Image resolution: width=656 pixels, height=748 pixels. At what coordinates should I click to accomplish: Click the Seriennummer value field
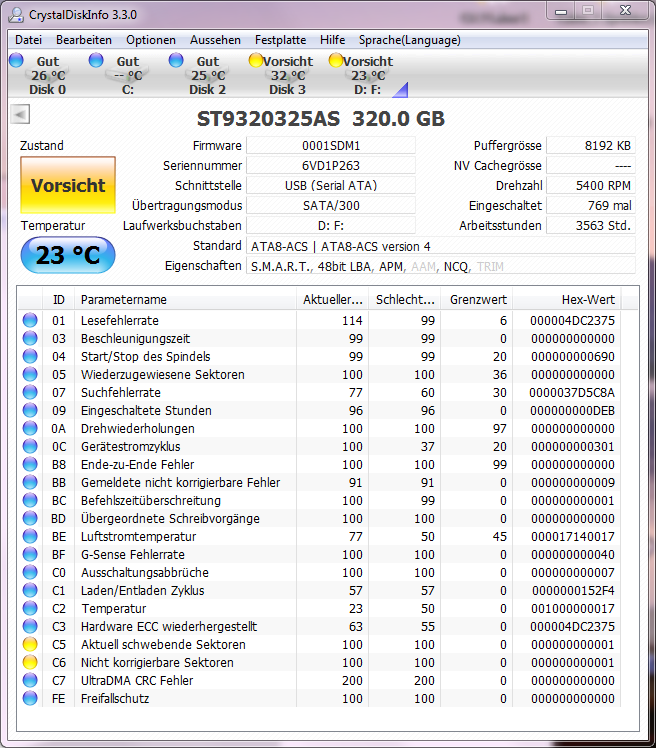330,165
